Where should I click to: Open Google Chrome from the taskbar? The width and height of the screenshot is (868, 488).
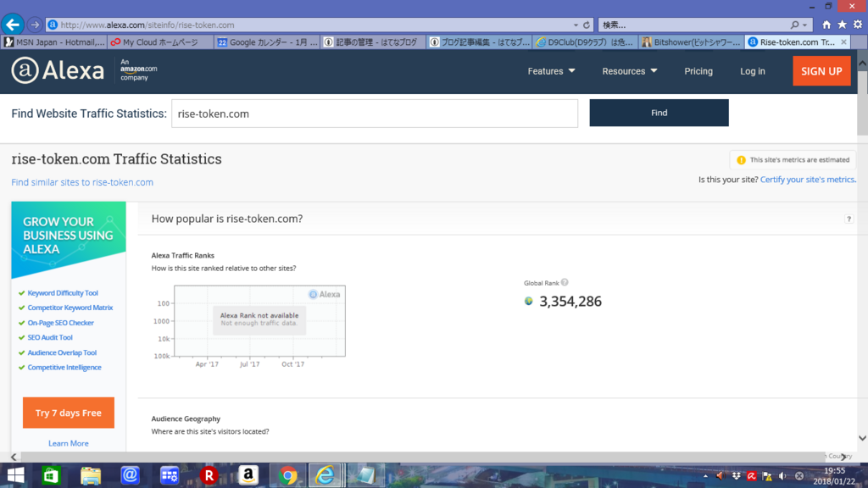coord(288,475)
